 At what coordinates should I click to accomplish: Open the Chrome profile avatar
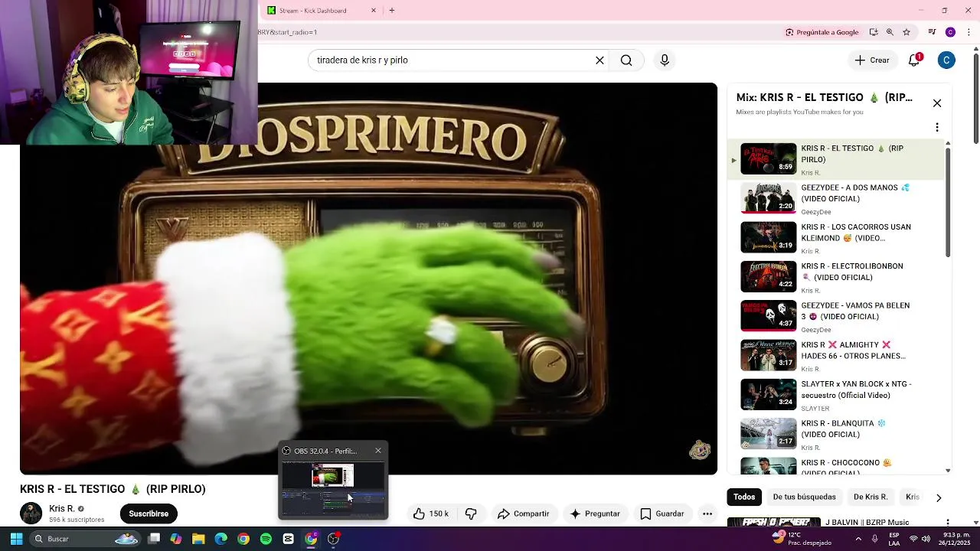(950, 32)
